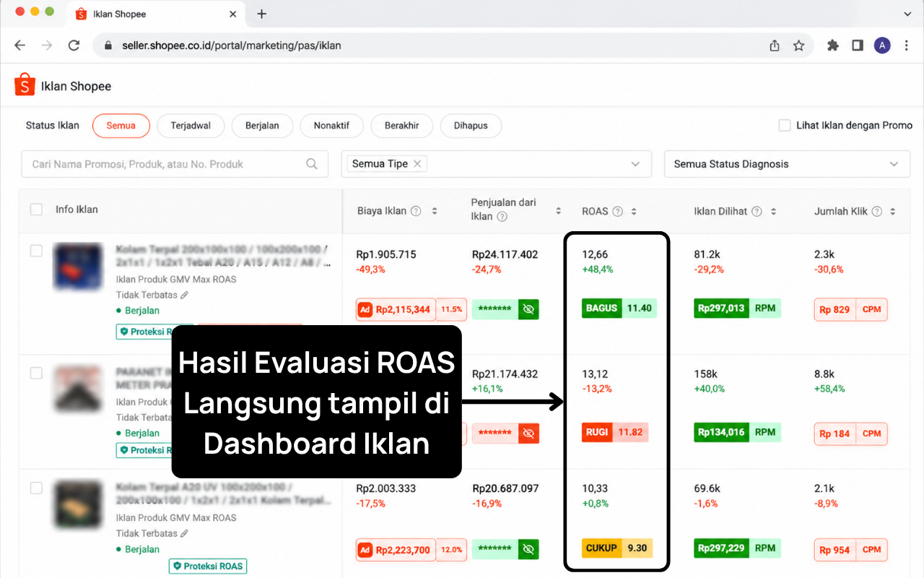Image resolution: width=924 pixels, height=578 pixels.
Task: Click the Shopee bag logo
Action: [25, 85]
